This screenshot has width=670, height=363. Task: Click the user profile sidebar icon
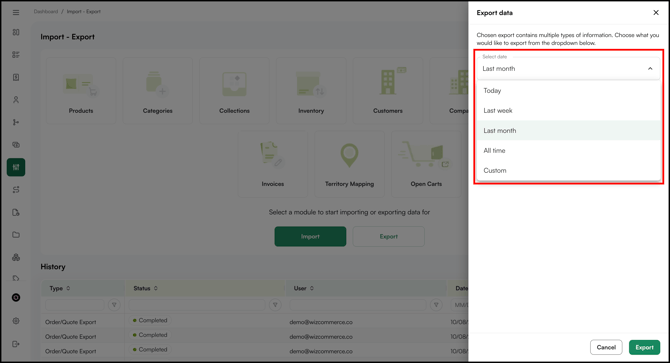click(x=16, y=100)
